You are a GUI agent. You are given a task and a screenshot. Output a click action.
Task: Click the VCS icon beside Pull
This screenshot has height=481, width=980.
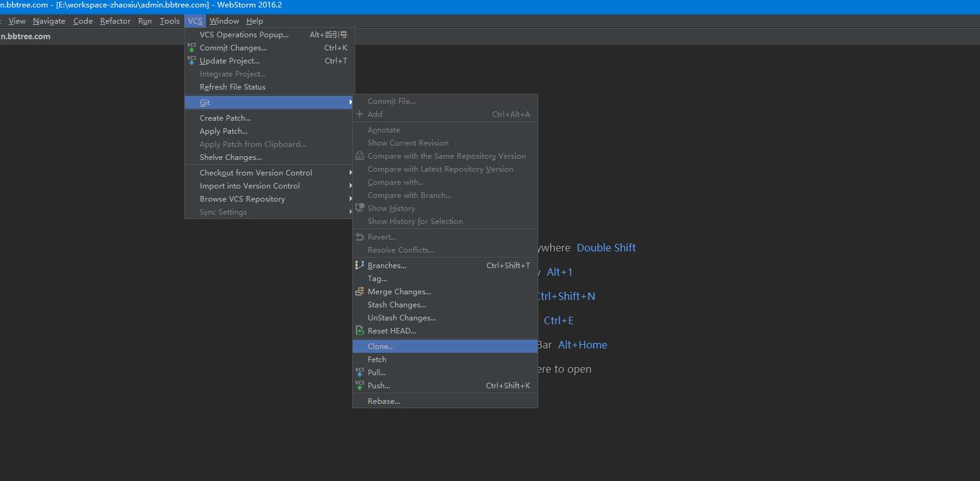point(360,372)
